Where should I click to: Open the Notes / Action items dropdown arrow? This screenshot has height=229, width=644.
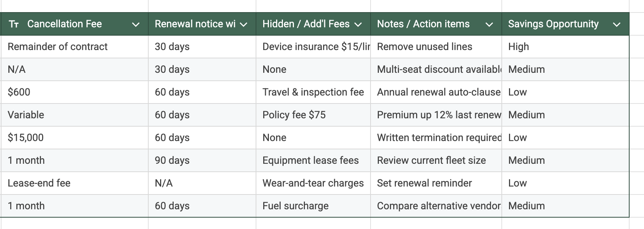pyautogui.click(x=489, y=25)
